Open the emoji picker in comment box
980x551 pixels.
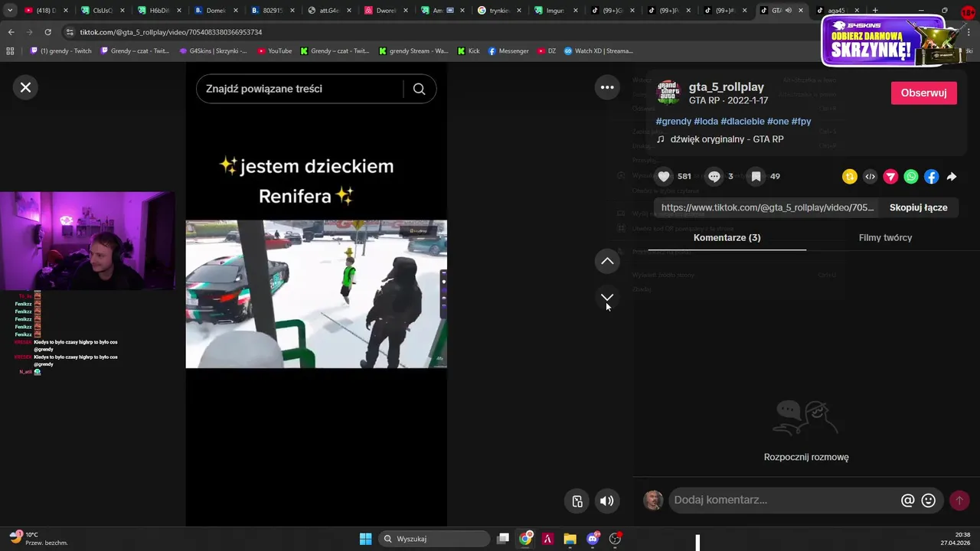pyautogui.click(x=929, y=500)
